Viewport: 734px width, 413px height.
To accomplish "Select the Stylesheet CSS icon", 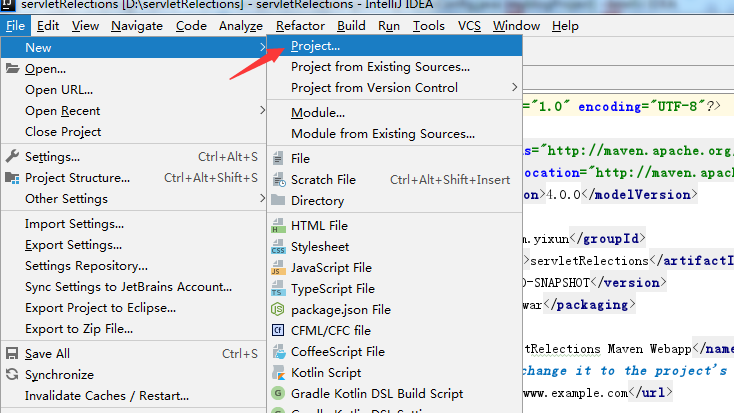I will coord(278,247).
